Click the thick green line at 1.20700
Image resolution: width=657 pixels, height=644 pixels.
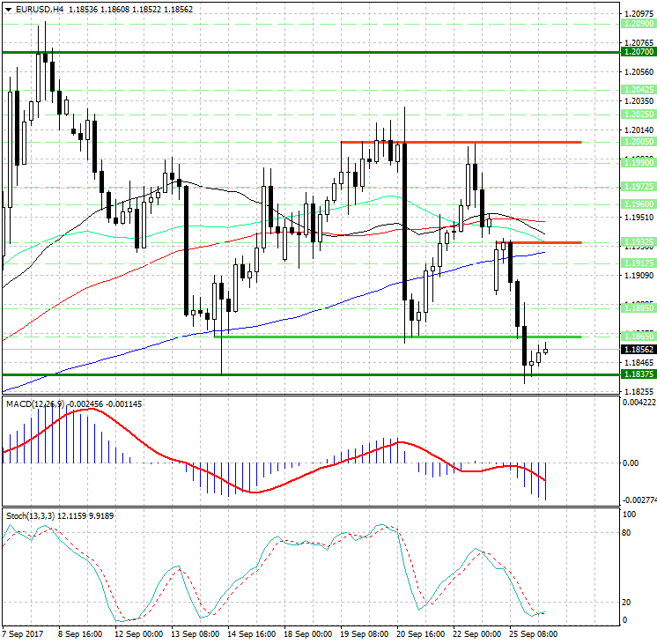click(264, 53)
